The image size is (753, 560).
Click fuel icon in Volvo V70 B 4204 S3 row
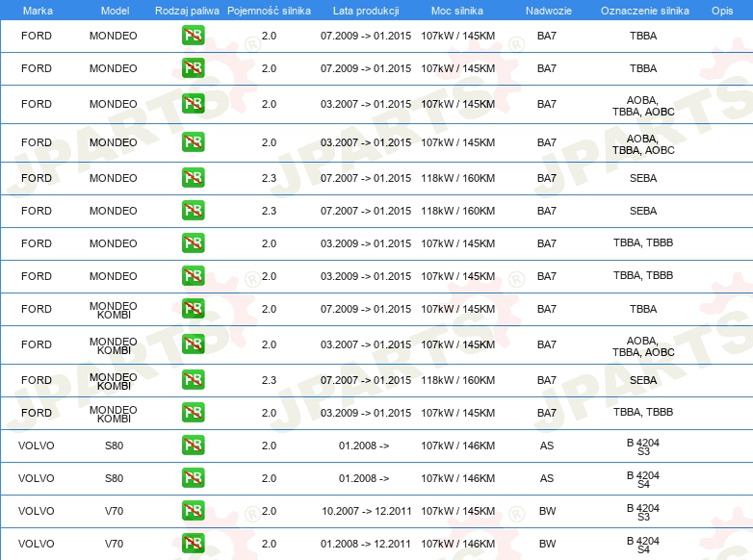[193, 510]
